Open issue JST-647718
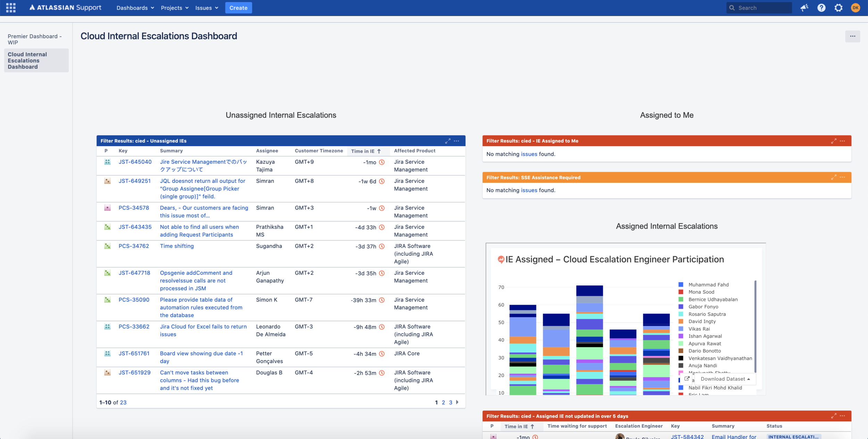 [x=134, y=273]
